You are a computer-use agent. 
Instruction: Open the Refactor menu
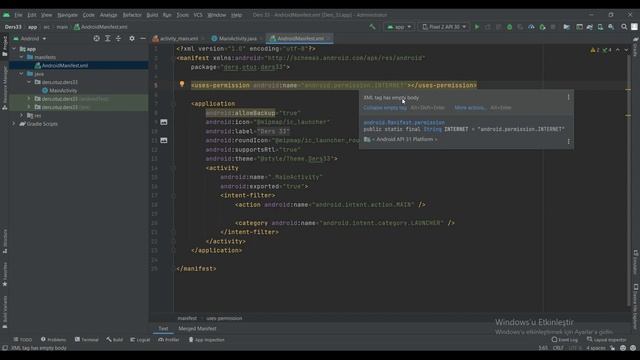[x=132, y=15]
